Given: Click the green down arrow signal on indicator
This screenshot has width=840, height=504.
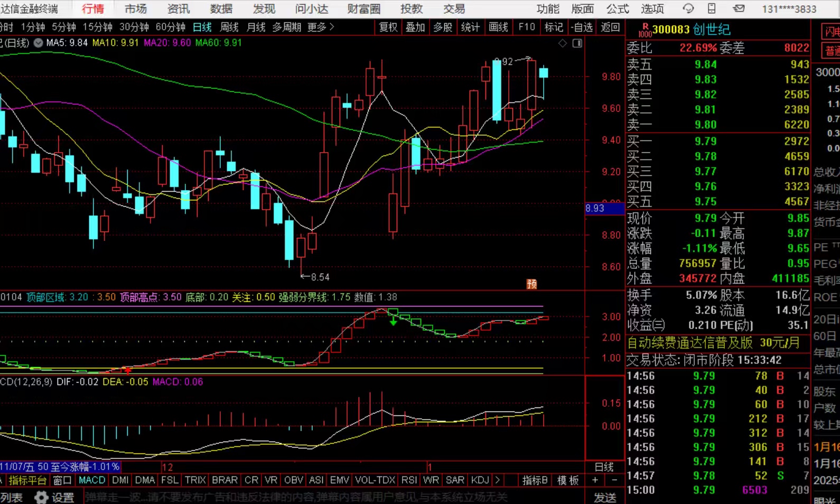Looking at the screenshot, I should coord(393,321).
